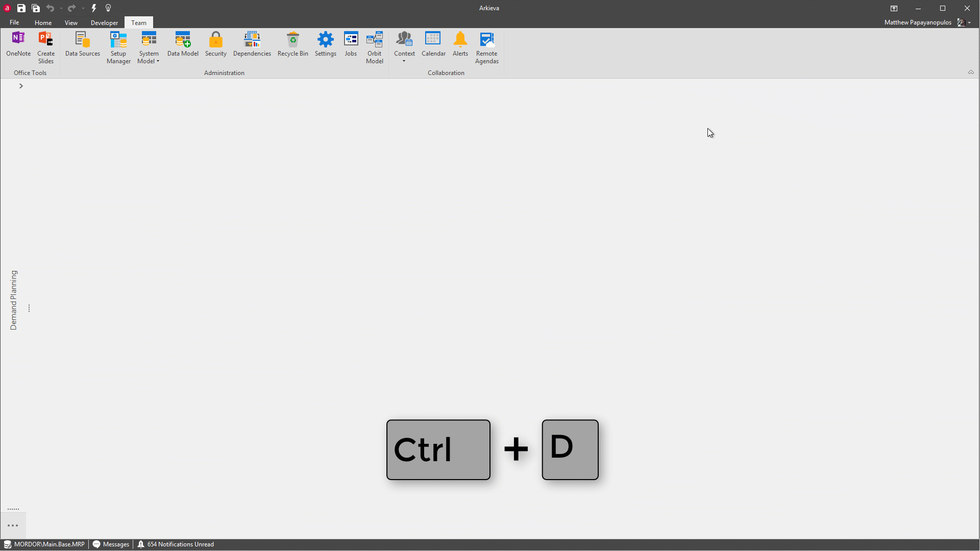The width and height of the screenshot is (980, 551).
Task: Click the vertical dots panel grip
Action: pyautogui.click(x=29, y=308)
